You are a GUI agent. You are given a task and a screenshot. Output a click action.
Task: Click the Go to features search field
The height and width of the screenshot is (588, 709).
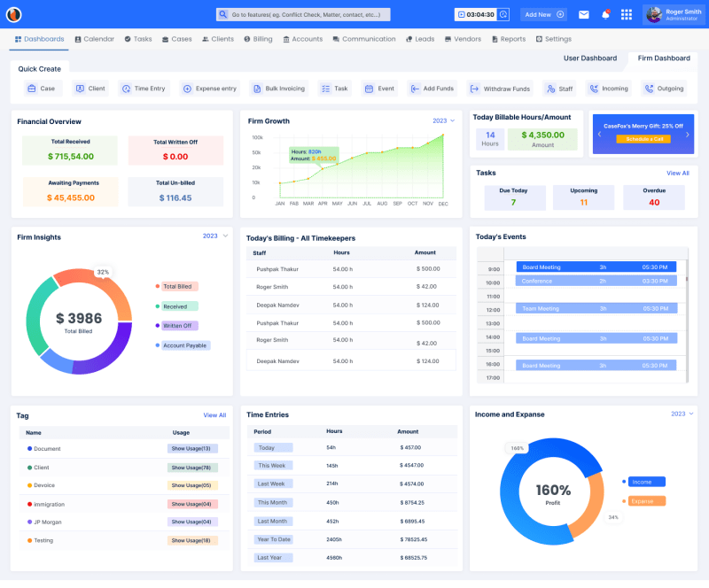[308, 15]
